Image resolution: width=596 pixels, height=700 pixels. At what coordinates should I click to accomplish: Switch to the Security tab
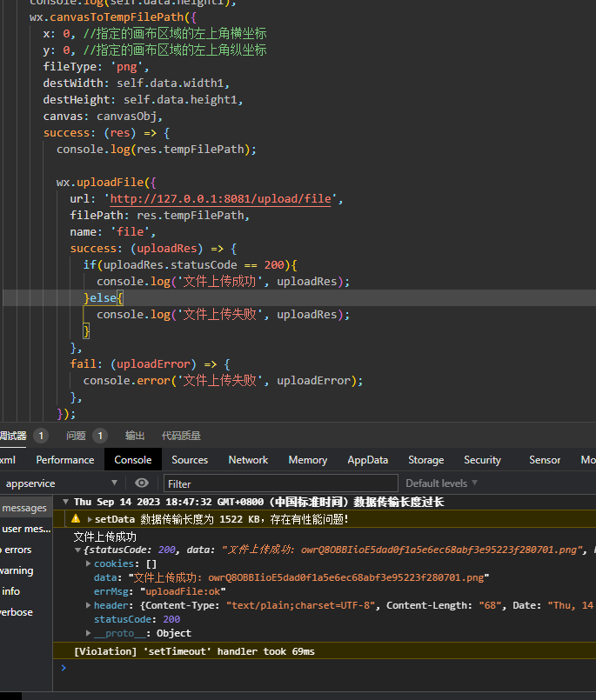pyautogui.click(x=483, y=460)
